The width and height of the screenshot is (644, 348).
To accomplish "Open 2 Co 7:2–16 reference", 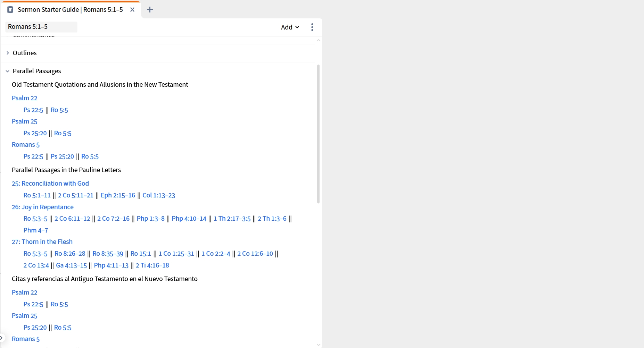I will click(x=113, y=219).
